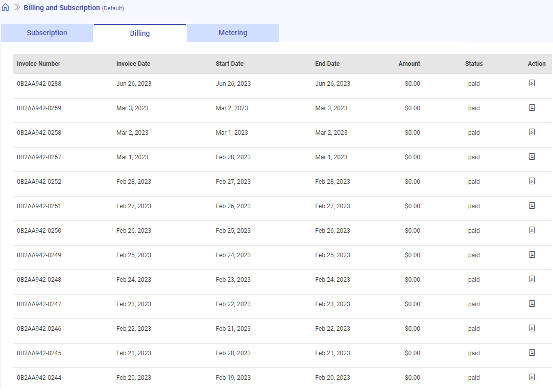This screenshot has width=553, height=392.
Task: Click the home icon in breadcrumb
Action: [6, 8]
